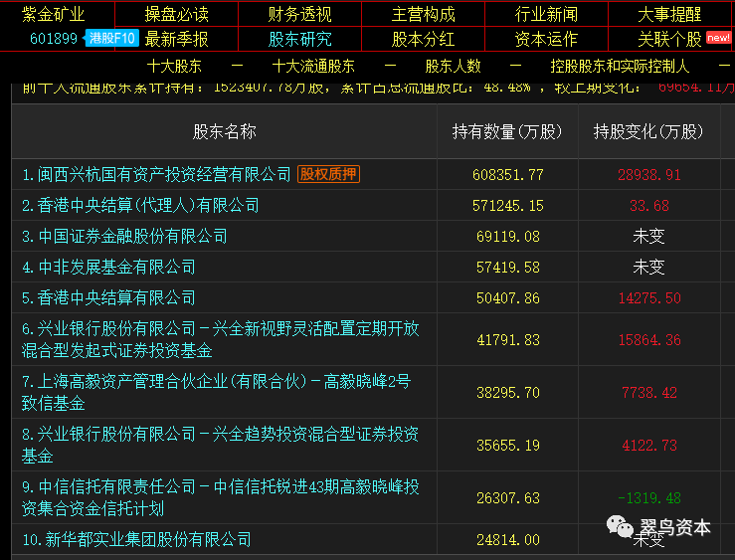Open the 大事提醒 tab
Viewport: 735px width, 560px height.
pos(669,14)
